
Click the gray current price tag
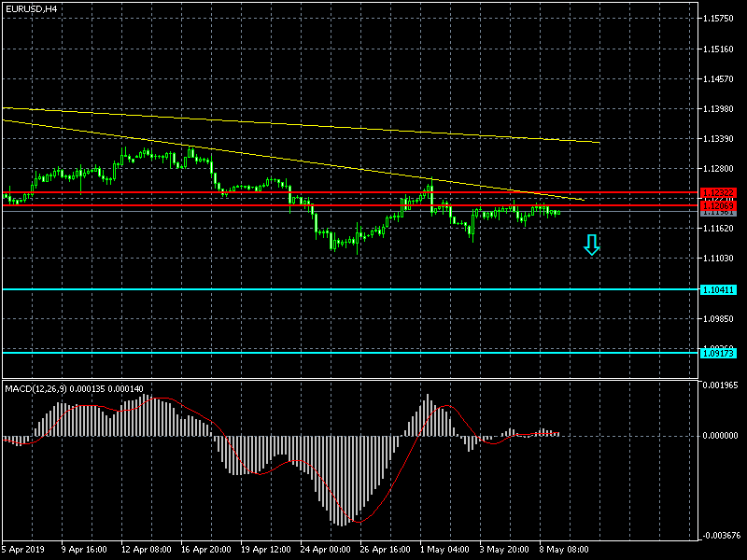pyautogui.click(x=718, y=213)
